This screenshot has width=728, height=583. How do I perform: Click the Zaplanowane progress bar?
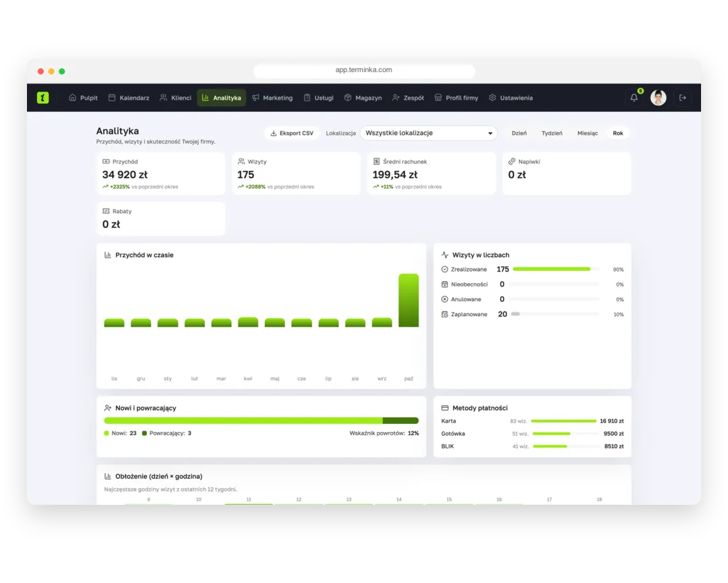pos(555,314)
